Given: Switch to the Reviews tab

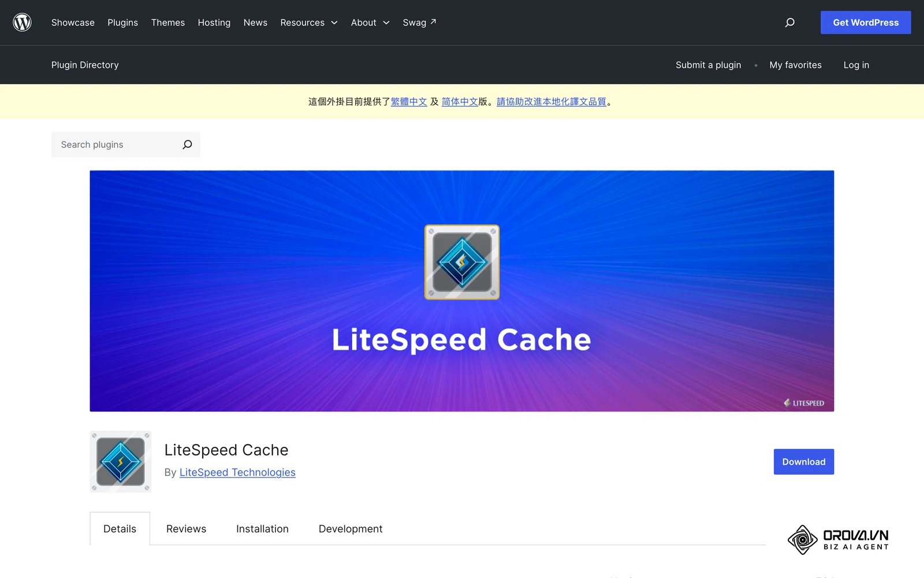Looking at the screenshot, I should 186,529.
